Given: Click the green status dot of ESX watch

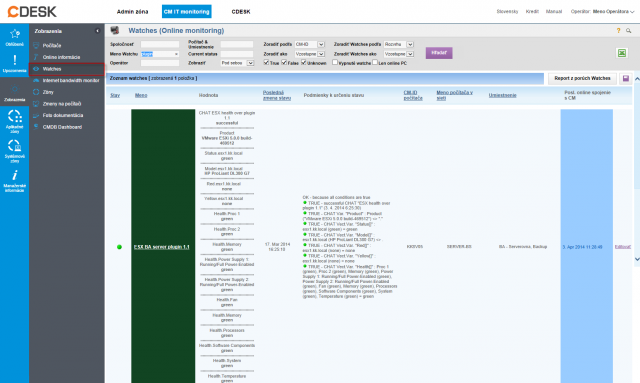Looking at the screenshot, I should 119,247.
